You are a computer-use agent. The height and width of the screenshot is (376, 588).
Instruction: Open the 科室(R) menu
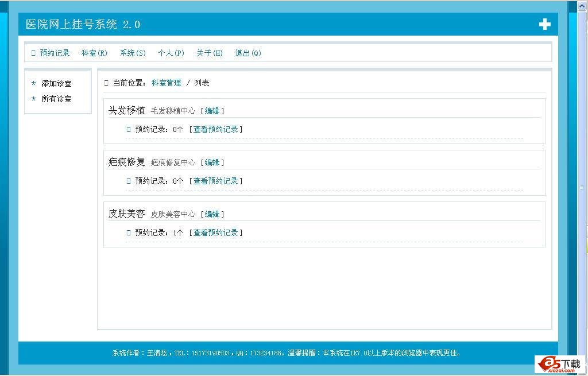[x=94, y=53]
